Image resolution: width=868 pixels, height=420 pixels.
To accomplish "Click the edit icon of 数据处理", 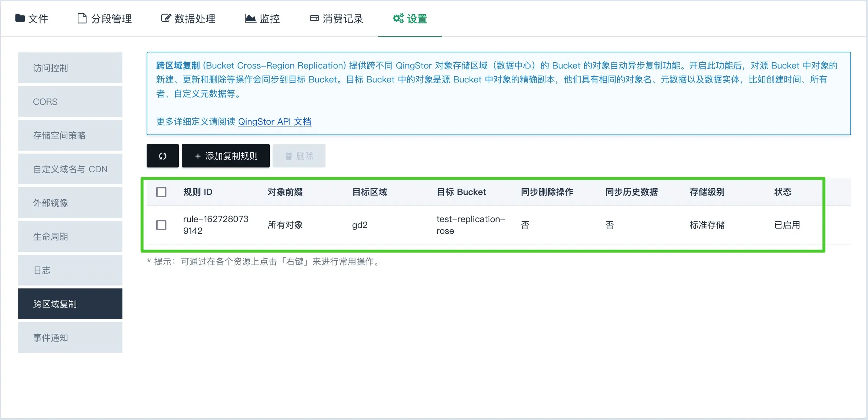I will pyautogui.click(x=166, y=18).
